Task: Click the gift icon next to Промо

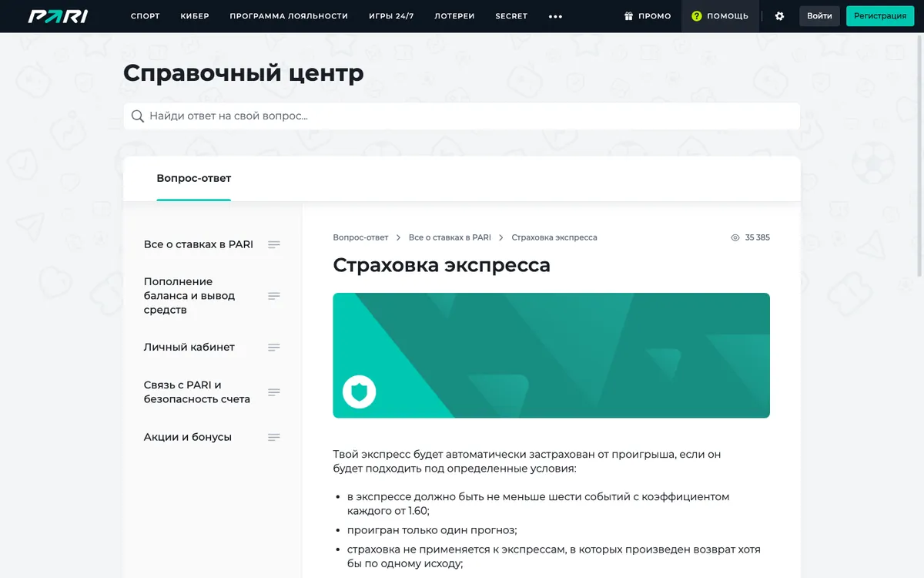Action: coord(628,16)
